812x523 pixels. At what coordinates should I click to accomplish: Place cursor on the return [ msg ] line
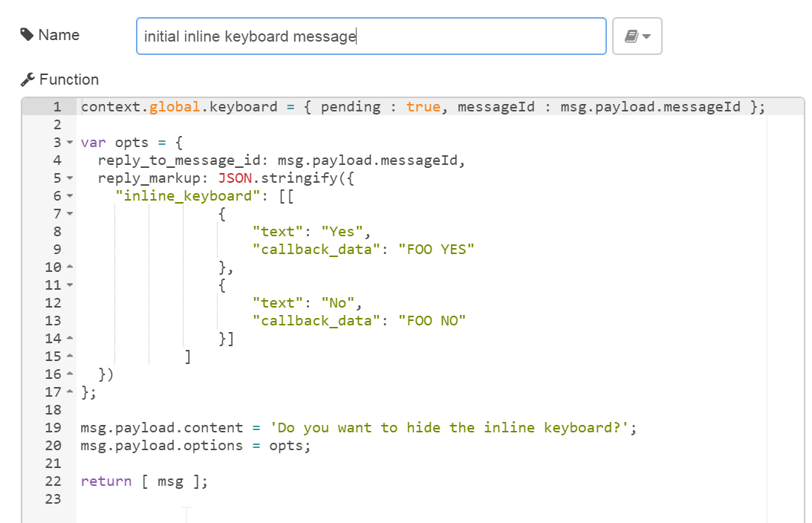[x=144, y=481]
